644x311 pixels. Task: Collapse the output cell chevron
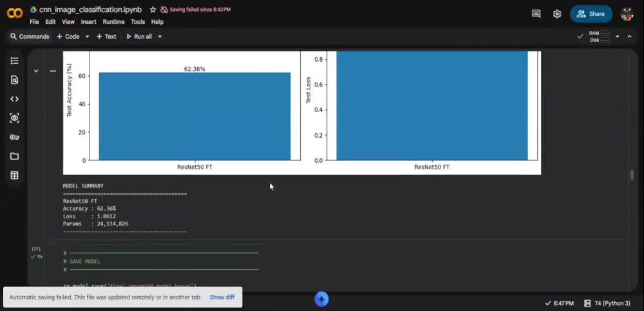pyautogui.click(x=36, y=71)
